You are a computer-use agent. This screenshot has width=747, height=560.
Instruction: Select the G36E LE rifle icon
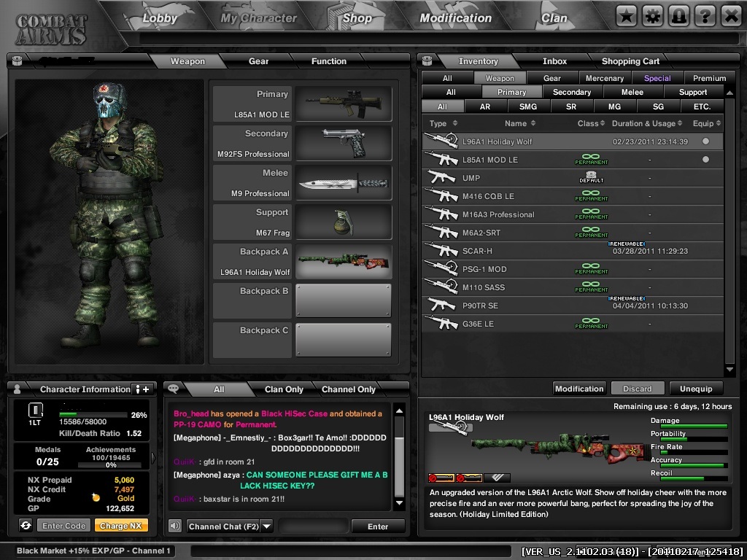441,323
